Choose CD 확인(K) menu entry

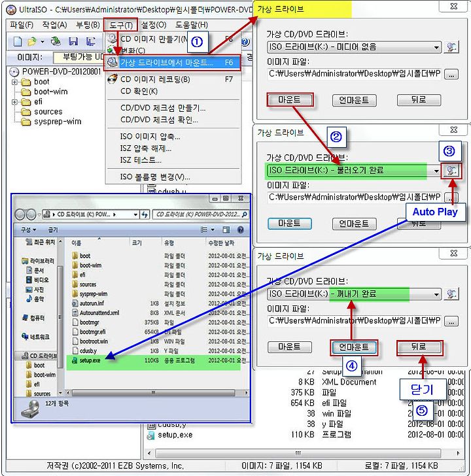click(x=173, y=91)
